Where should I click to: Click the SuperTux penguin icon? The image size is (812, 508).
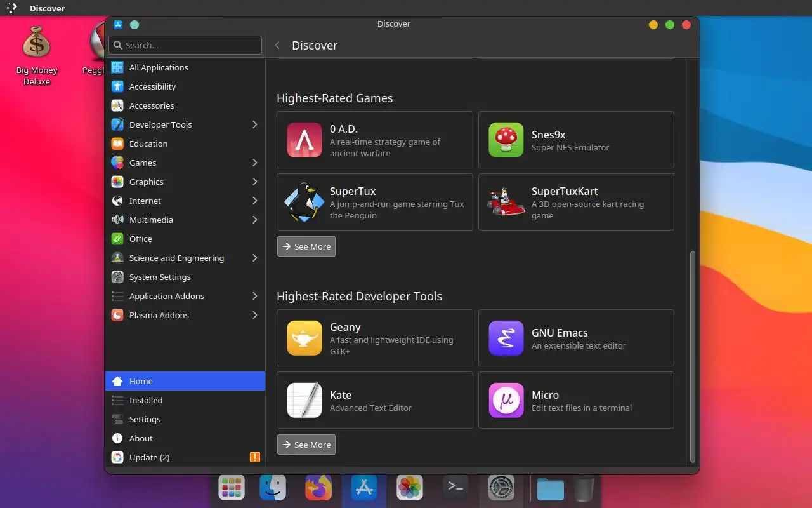(304, 202)
